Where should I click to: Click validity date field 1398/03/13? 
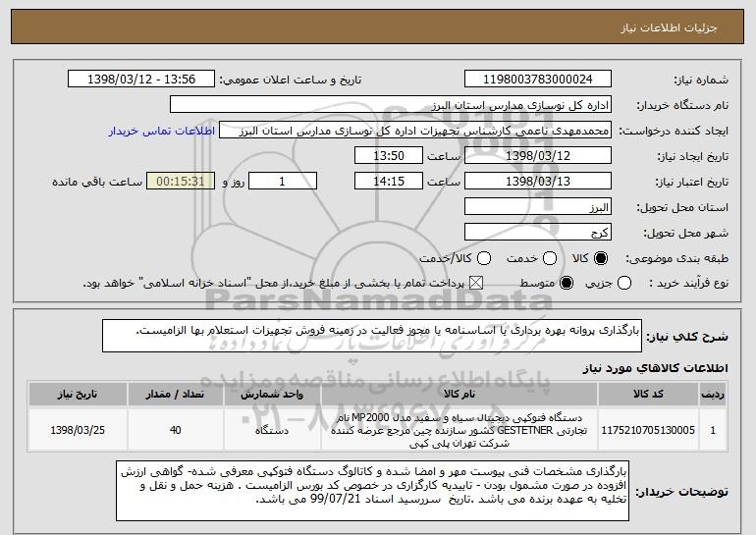(538, 182)
